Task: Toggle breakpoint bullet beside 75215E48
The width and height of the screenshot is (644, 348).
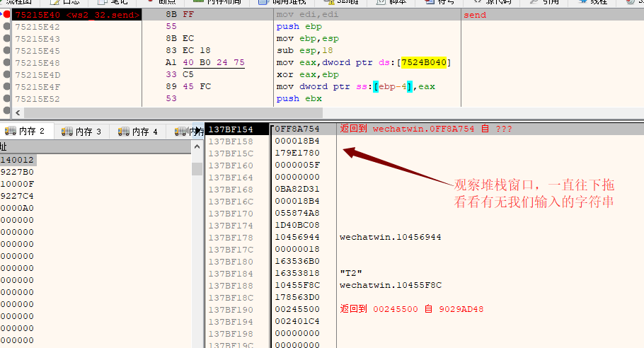Action: click(x=6, y=62)
